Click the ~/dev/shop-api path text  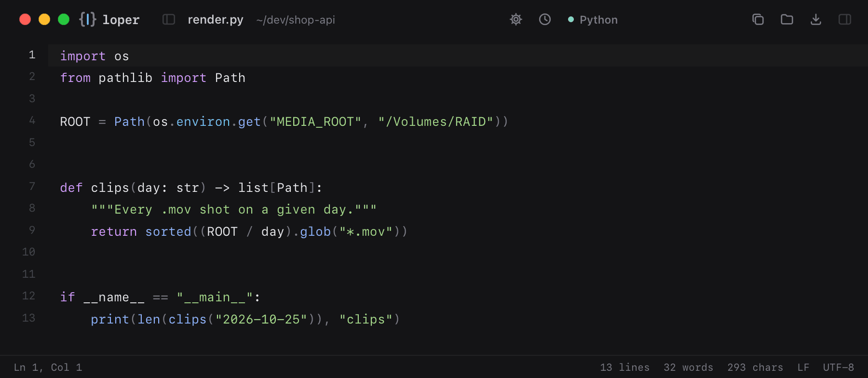[x=296, y=20]
